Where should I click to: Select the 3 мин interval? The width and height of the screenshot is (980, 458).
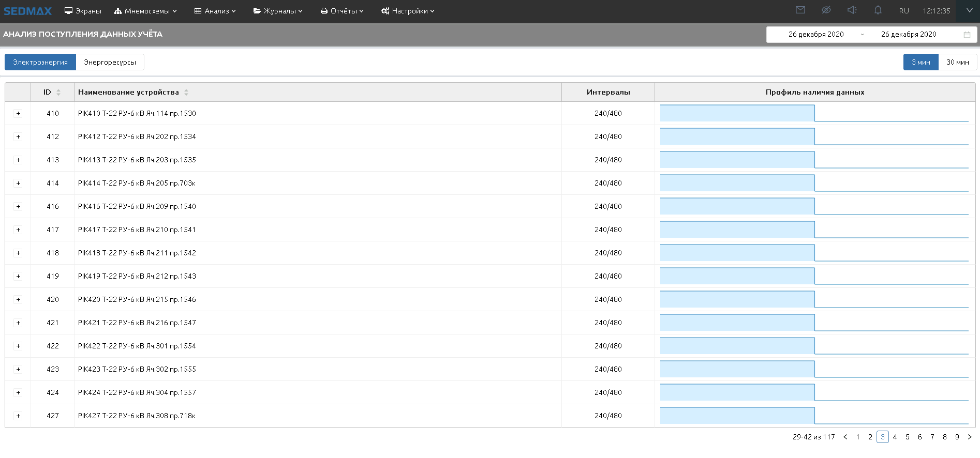coord(920,63)
